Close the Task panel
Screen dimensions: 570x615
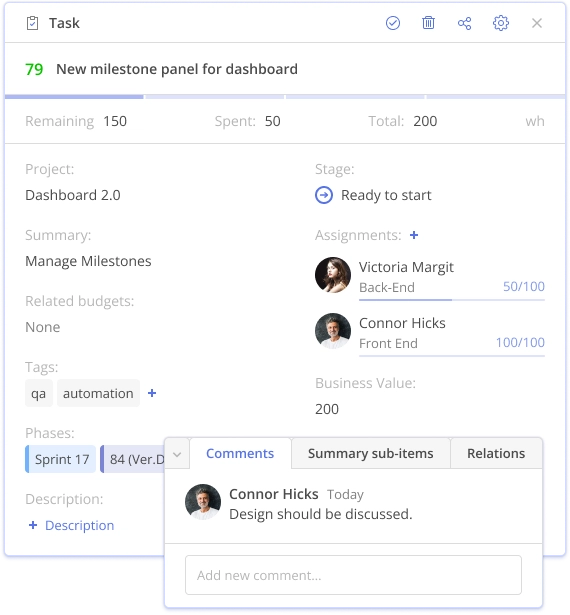click(x=537, y=23)
